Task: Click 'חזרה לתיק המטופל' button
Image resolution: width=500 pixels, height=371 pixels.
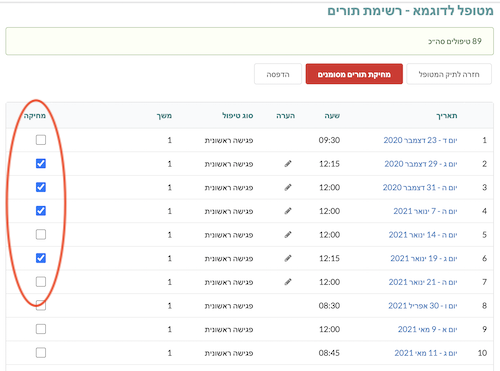Action: click(x=449, y=74)
